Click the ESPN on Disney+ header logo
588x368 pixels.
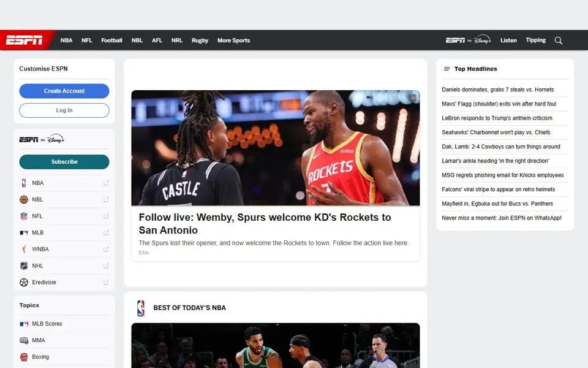point(468,40)
